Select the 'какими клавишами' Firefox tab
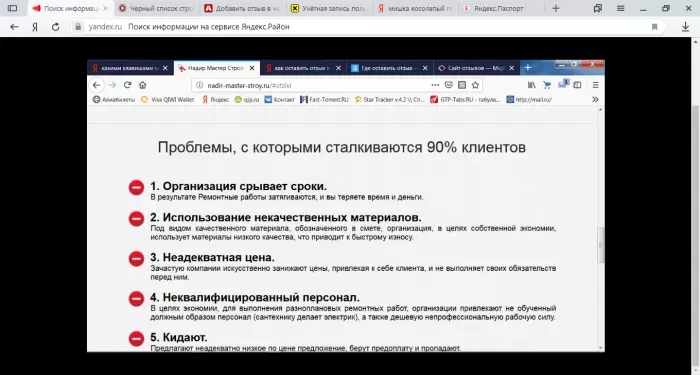Image resolution: width=700 pixels, height=375 pixels. [x=130, y=68]
